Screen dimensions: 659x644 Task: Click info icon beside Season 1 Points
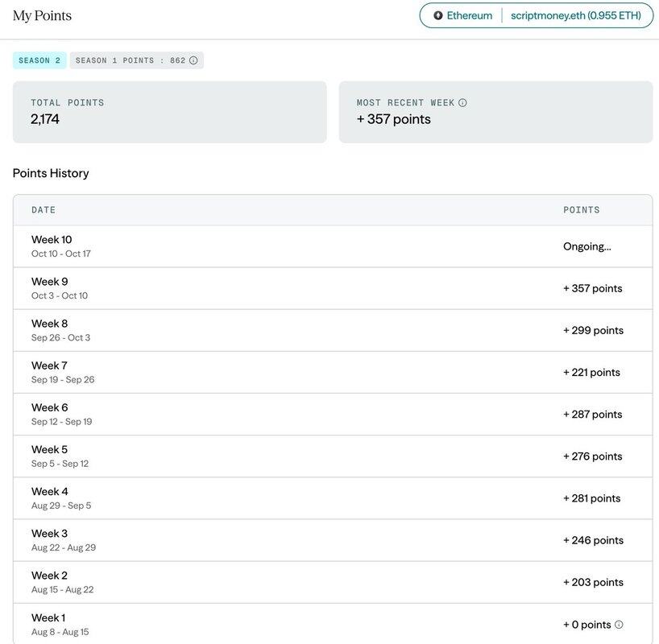coord(193,60)
